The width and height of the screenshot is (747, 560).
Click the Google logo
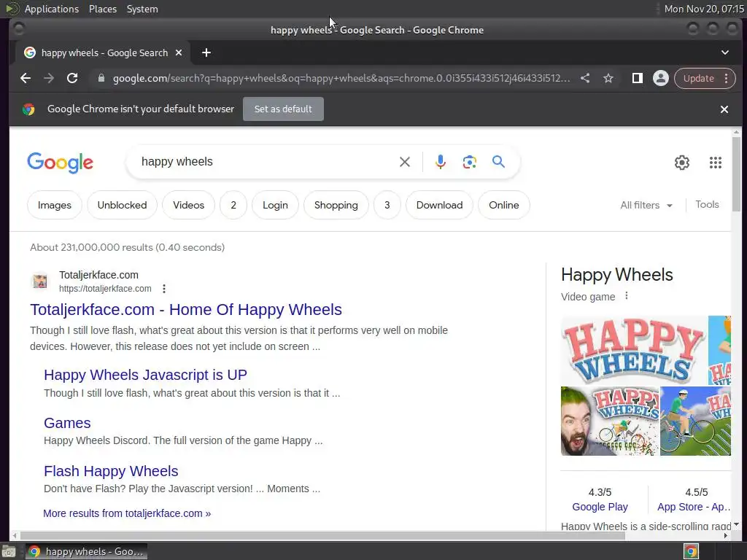(60, 163)
